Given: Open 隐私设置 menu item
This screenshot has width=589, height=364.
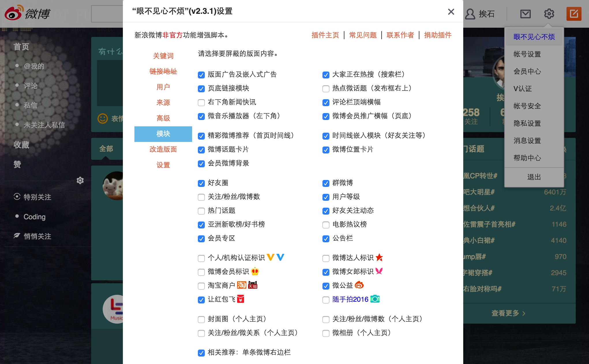Looking at the screenshot, I should coord(534,123).
